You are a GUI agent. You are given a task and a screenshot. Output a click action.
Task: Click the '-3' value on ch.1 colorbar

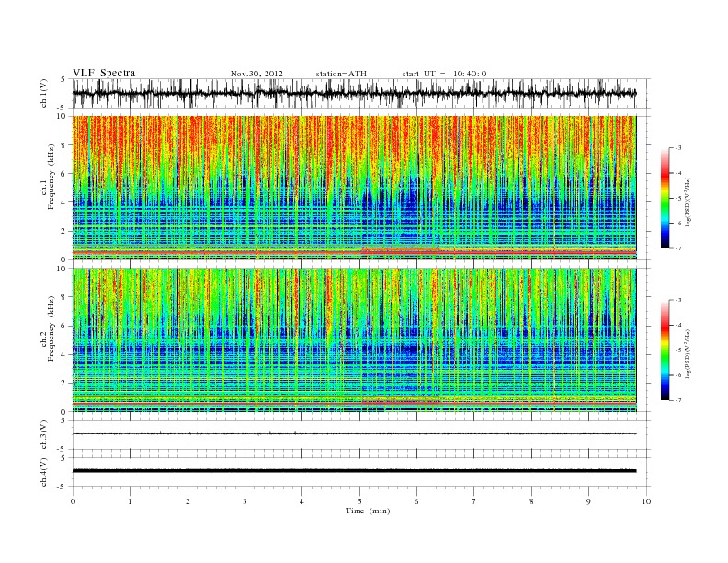[678, 148]
